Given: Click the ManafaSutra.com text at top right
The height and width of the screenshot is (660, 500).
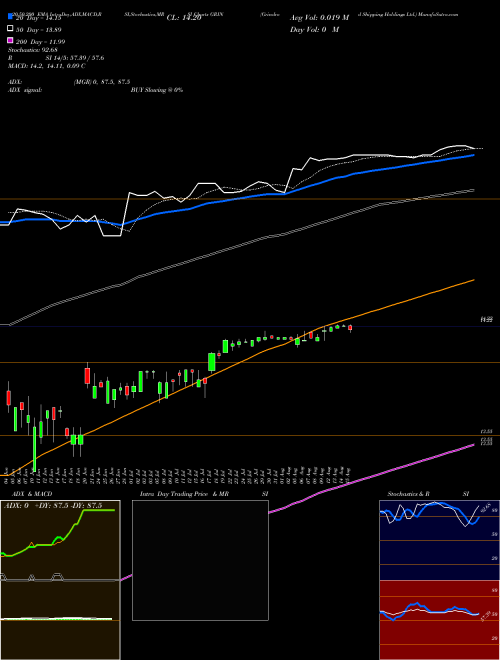Looking at the screenshot, I should point(438,14).
